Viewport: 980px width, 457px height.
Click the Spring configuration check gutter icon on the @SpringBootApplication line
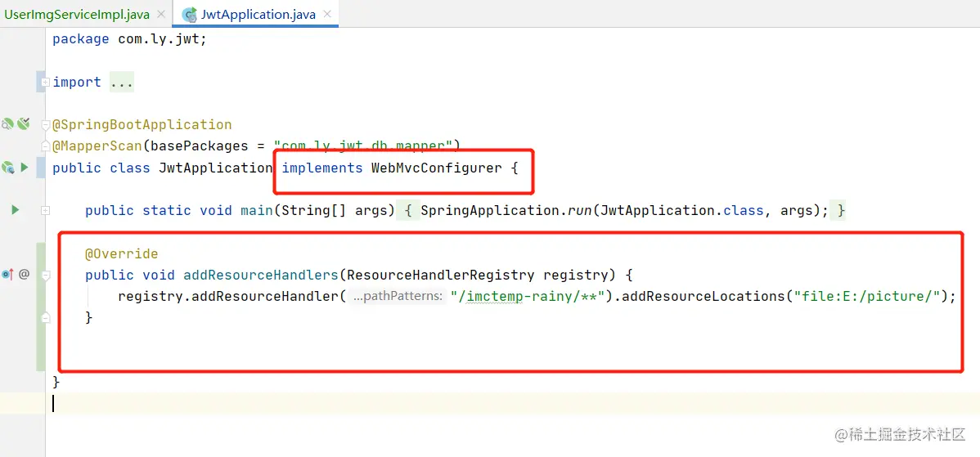[x=24, y=123]
